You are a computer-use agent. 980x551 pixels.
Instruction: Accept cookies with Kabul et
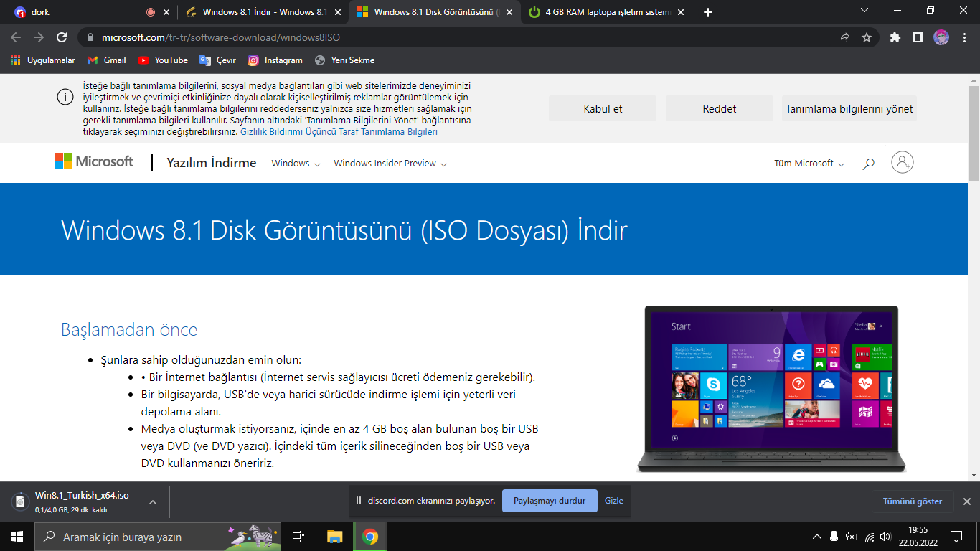(x=603, y=109)
